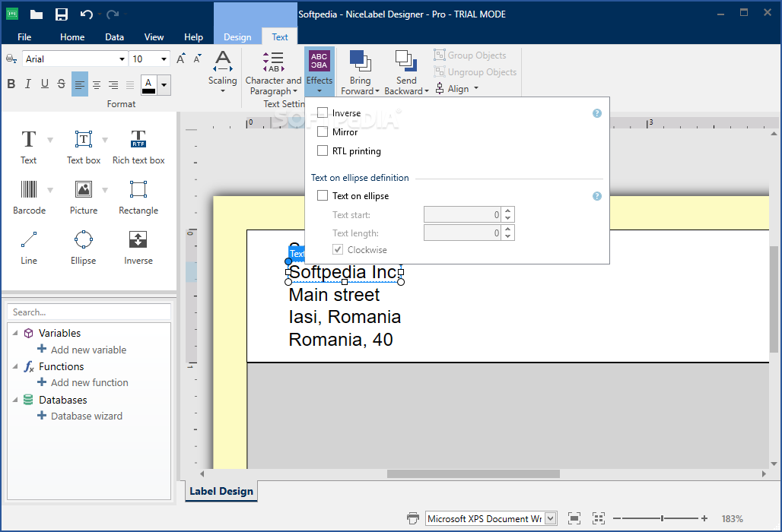Decrease font size with smaller A icon
782x532 pixels.
click(x=198, y=59)
